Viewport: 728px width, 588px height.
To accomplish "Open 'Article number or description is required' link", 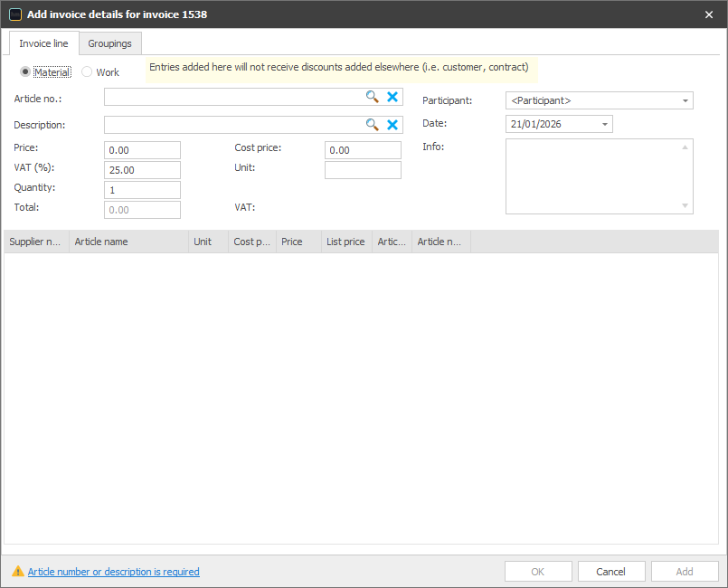I will coord(114,572).
